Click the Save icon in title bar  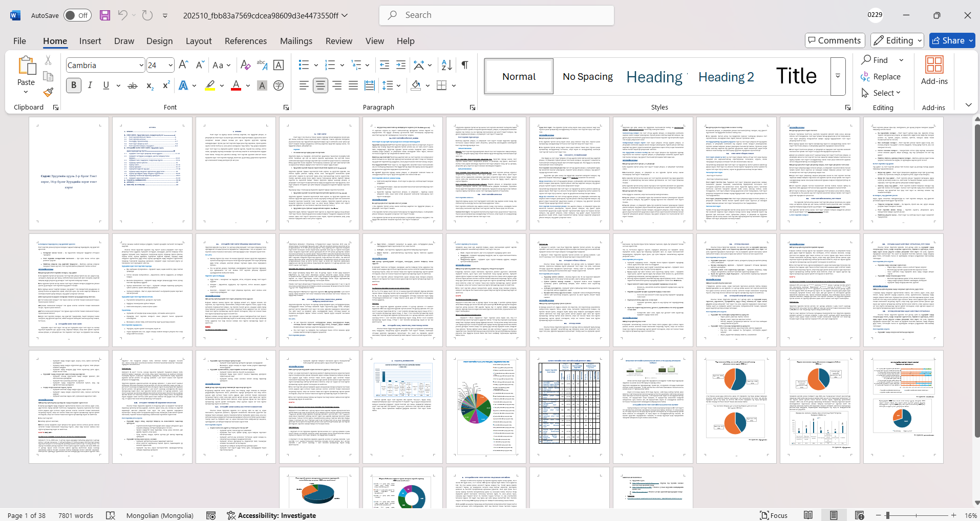[105, 15]
